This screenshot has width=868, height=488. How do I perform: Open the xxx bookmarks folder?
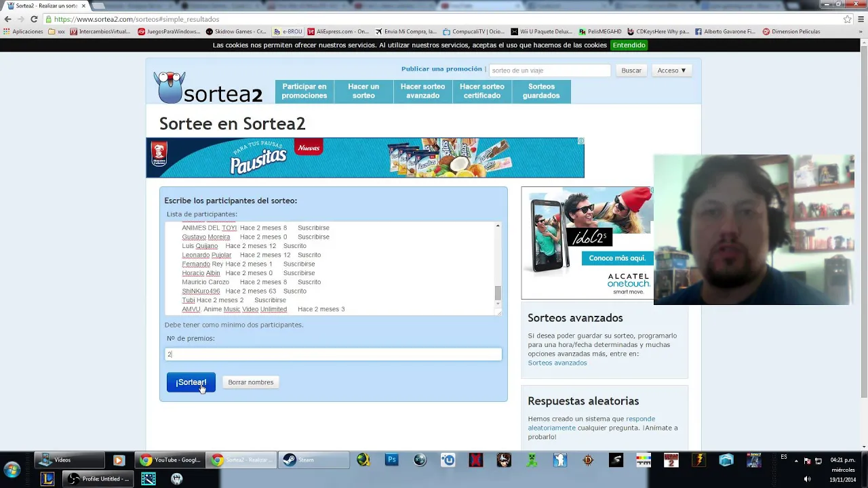56,31
